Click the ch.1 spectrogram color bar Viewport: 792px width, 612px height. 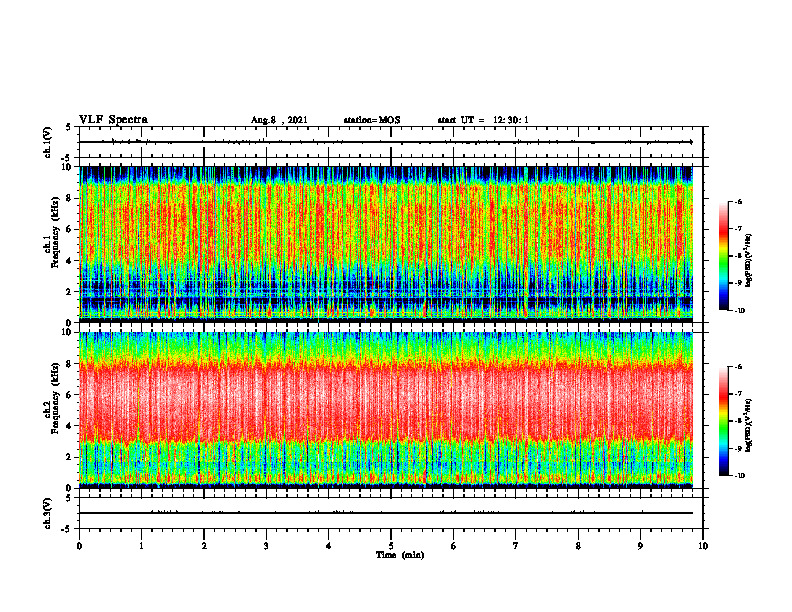pos(724,256)
